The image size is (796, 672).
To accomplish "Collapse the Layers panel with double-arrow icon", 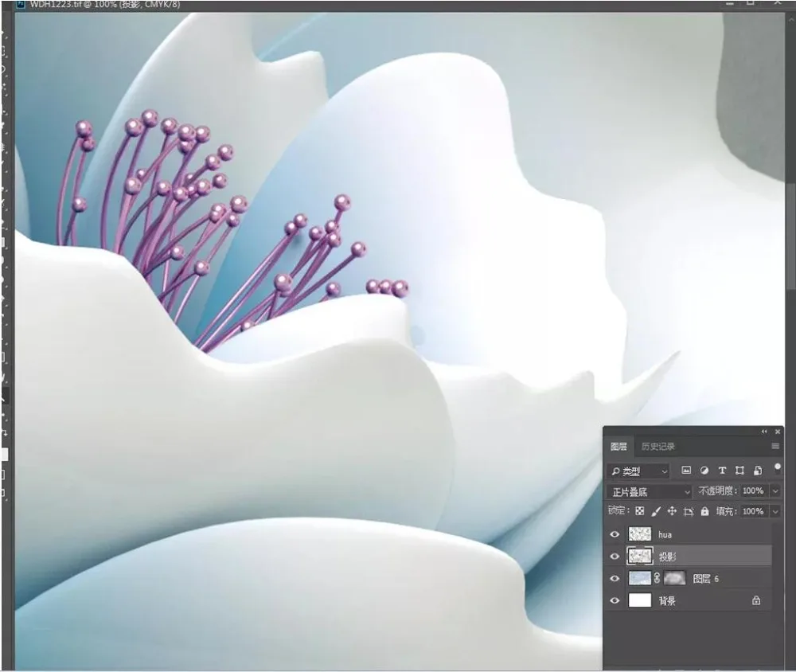I will 764,432.
